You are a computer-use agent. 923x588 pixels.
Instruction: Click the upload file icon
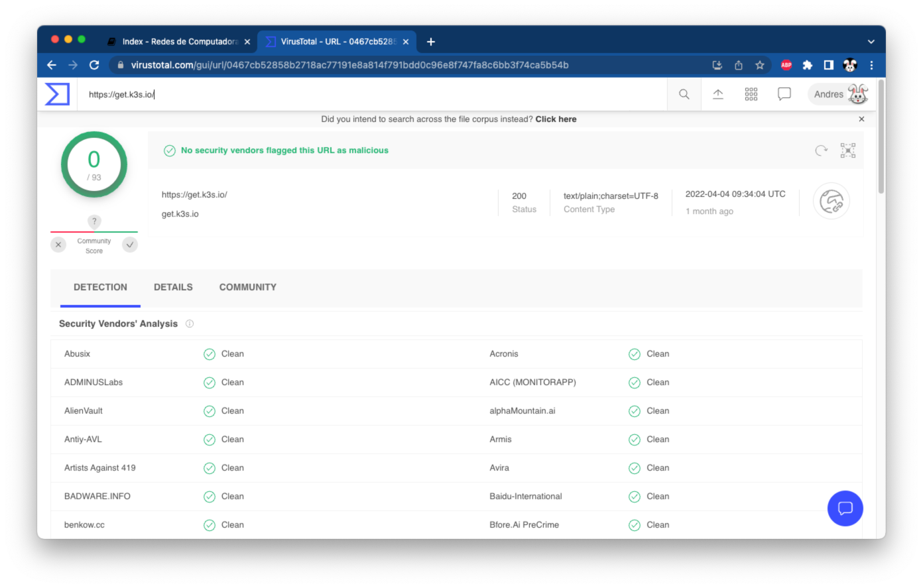point(718,94)
